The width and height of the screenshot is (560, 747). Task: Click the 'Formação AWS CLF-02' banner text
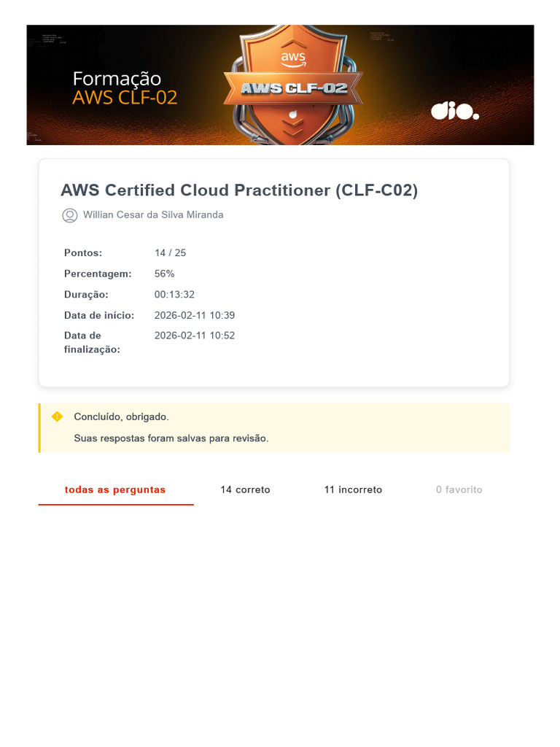pos(125,88)
